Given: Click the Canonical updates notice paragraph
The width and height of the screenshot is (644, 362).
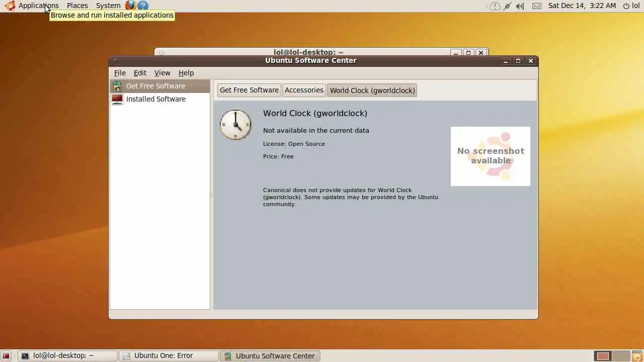Looking at the screenshot, I should pyautogui.click(x=351, y=197).
